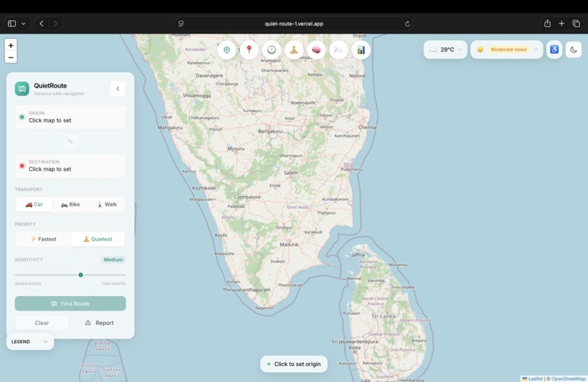Open the clock icon in map toolbar

click(x=271, y=50)
